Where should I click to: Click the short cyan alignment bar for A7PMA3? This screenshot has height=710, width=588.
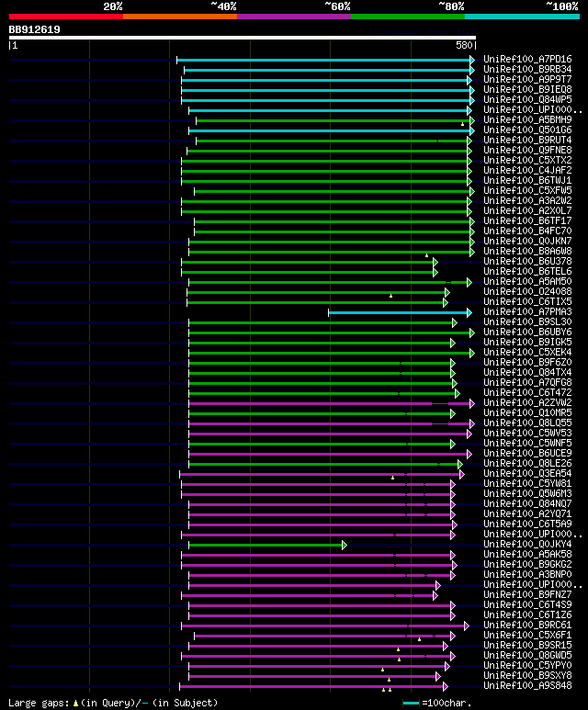[x=400, y=312]
